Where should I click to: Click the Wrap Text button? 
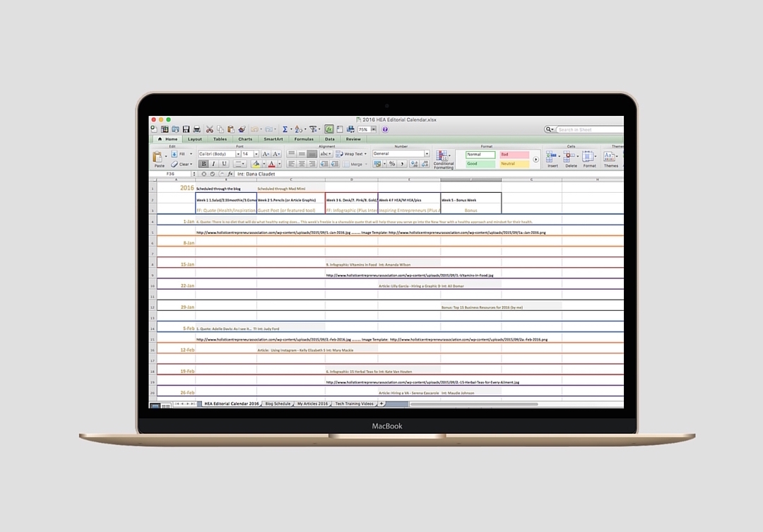pyautogui.click(x=352, y=153)
